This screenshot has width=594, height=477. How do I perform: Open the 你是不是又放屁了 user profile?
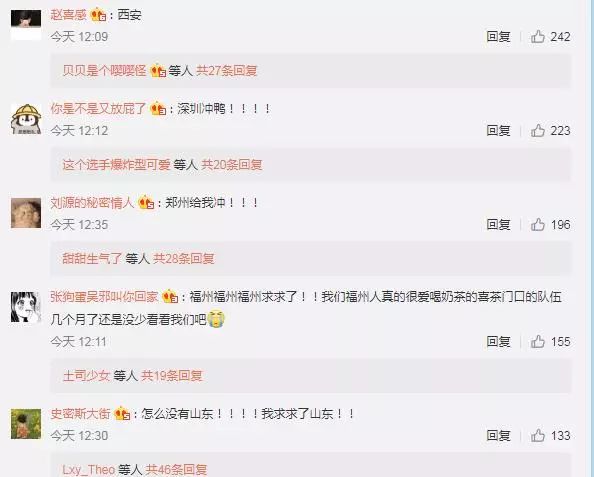[x=98, y=109]
